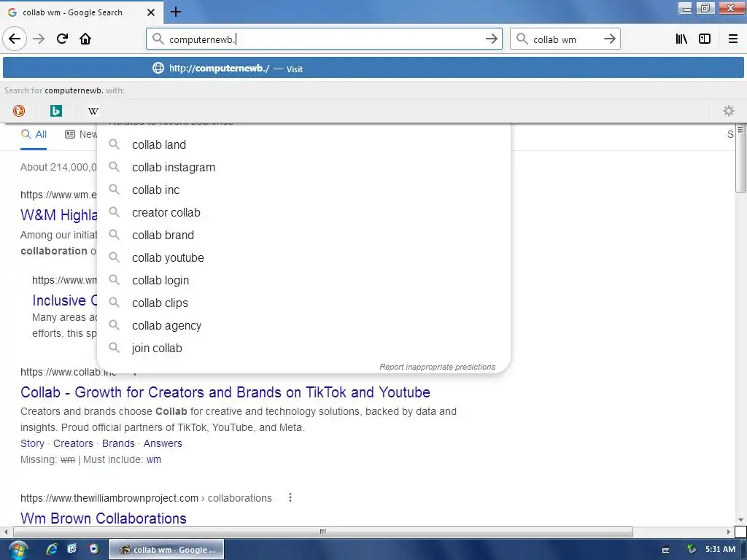Click the collab wm taskbar window button
Viewport: 747px width, 560px height.
click(166, 550)
